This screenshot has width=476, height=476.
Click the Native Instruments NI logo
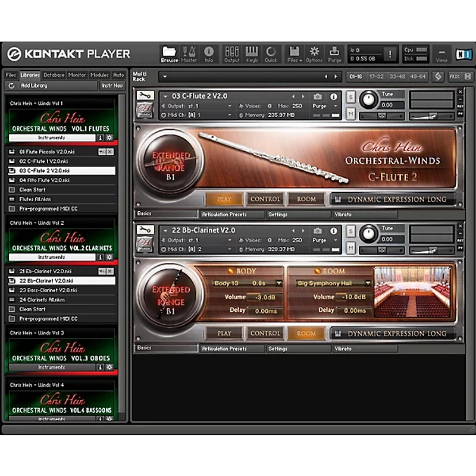tap(464, 54)
